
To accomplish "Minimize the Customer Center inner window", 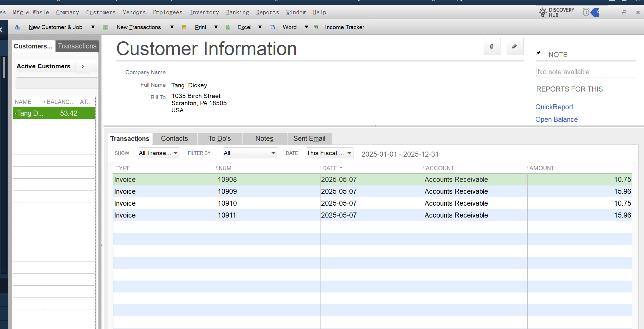I will (x=610, y=13).
